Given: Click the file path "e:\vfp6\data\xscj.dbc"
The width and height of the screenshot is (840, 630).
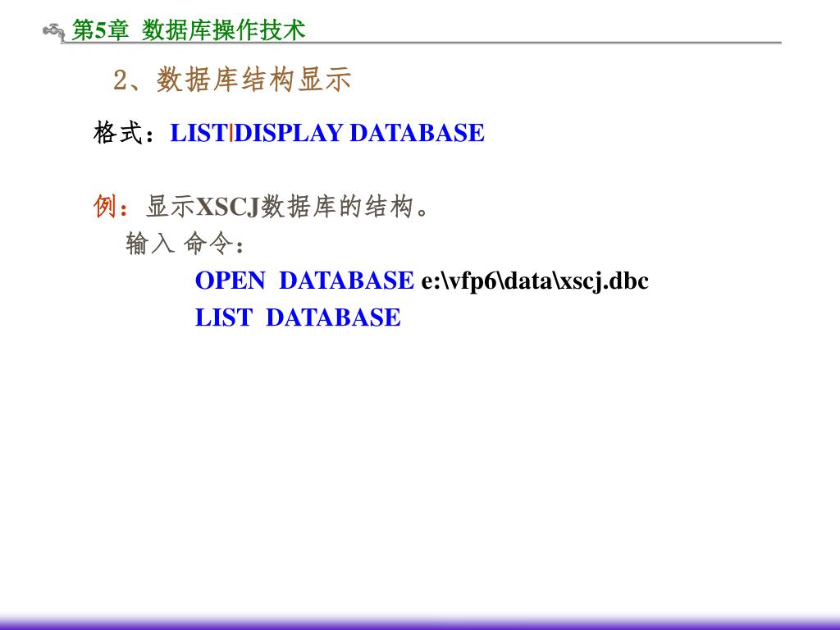Looking at the screenshot, I should 535,281.
